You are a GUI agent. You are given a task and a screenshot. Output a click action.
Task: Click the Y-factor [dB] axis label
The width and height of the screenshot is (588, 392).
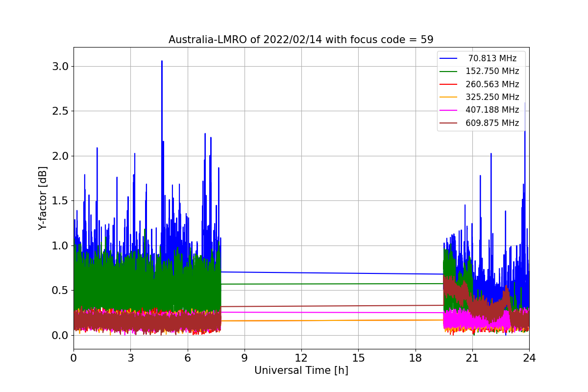[43, 198]
